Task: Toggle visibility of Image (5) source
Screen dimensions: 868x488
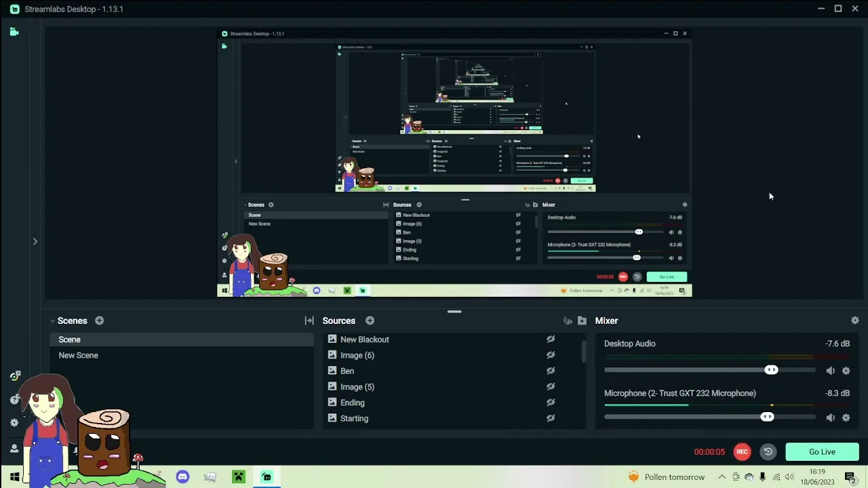Action: 551,387
